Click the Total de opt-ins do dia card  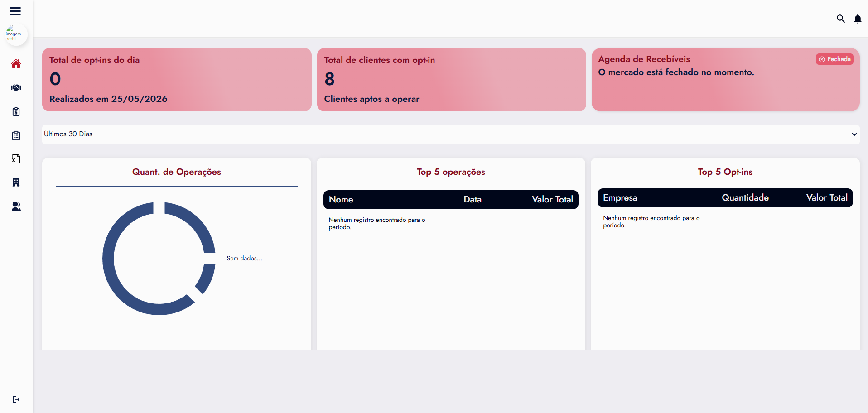[177, 80]
